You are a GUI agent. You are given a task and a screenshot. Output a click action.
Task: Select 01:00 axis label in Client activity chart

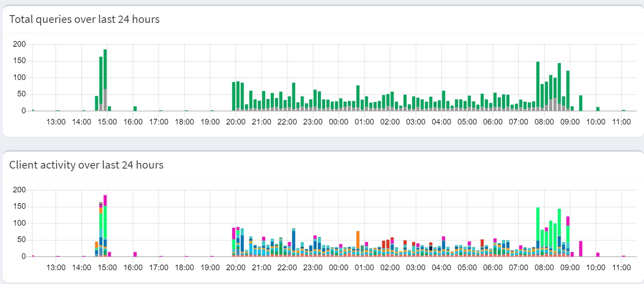click(364, 268)
